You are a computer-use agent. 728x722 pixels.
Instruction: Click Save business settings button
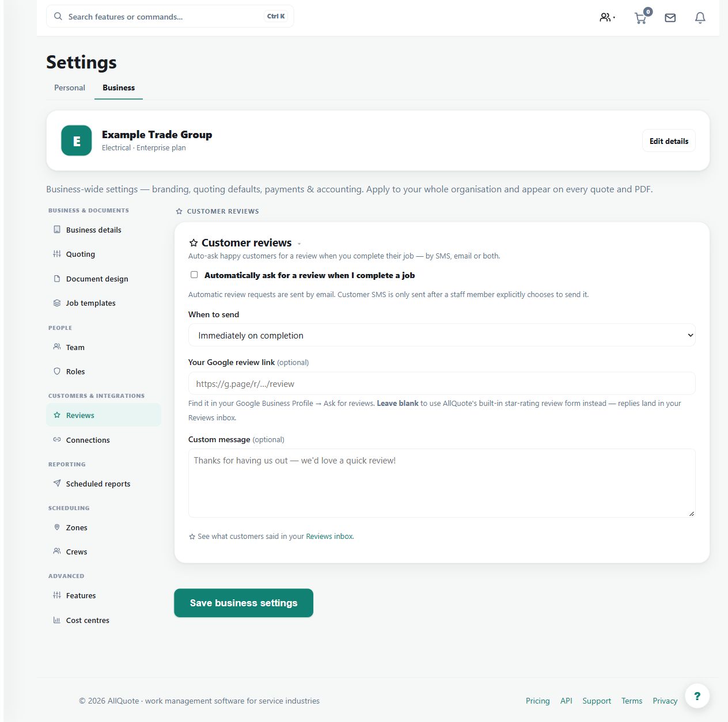pos(244,603)
